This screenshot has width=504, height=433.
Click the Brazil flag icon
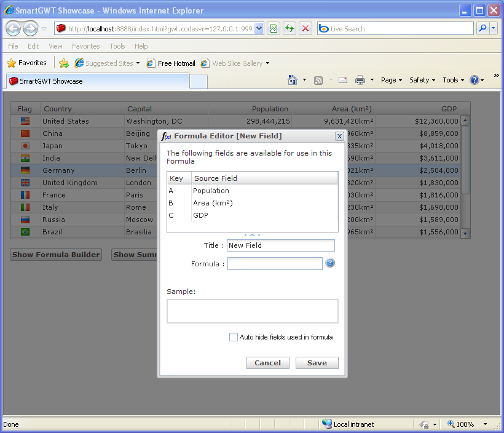coord(25,232)
